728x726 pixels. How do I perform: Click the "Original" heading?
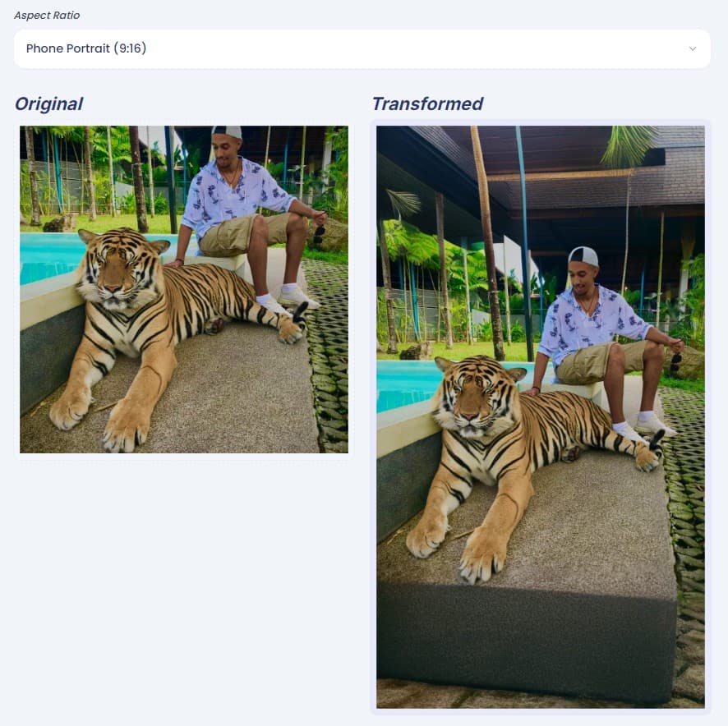[x=48, y=104]
